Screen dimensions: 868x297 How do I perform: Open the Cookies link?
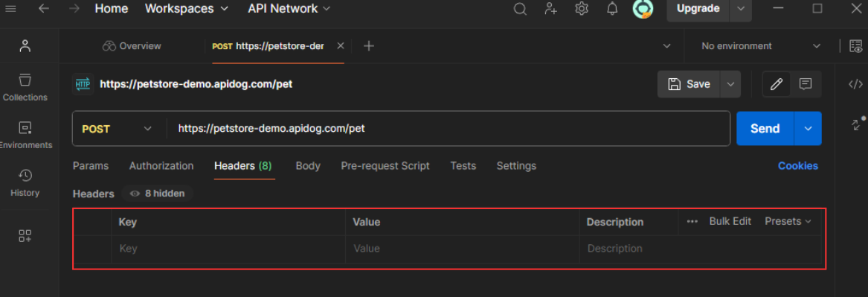pos(797,166)
